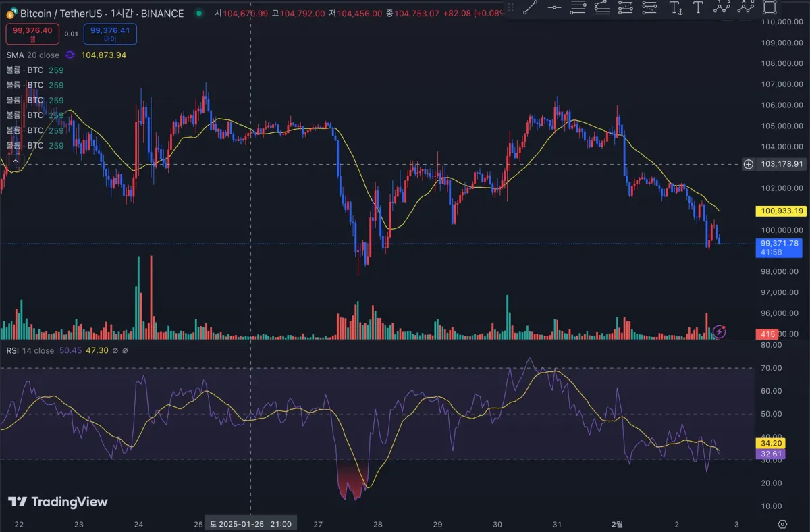810x532 pixels.
Task: Select the plain text tool
Action: click(x=698, y=7)
